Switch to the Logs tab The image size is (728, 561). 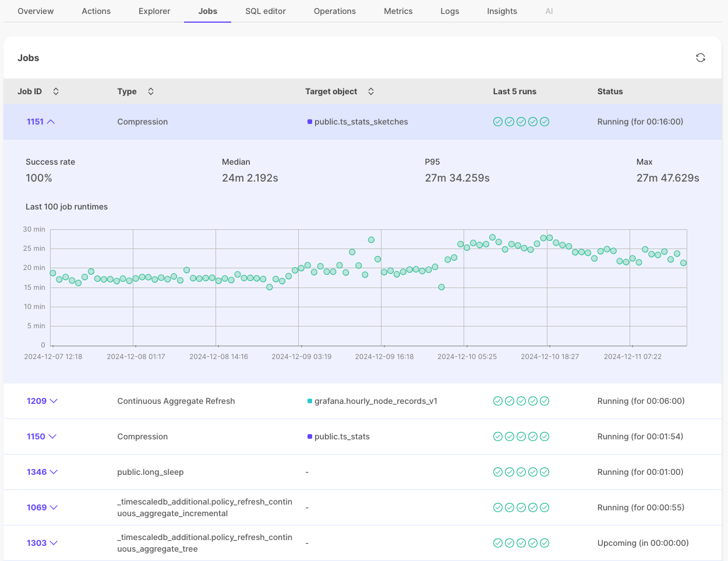[x=450, y=11]
